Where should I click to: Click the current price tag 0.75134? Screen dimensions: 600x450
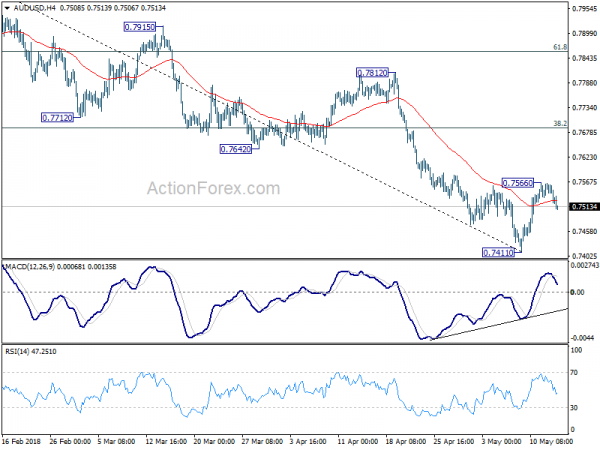click(584, 207)
